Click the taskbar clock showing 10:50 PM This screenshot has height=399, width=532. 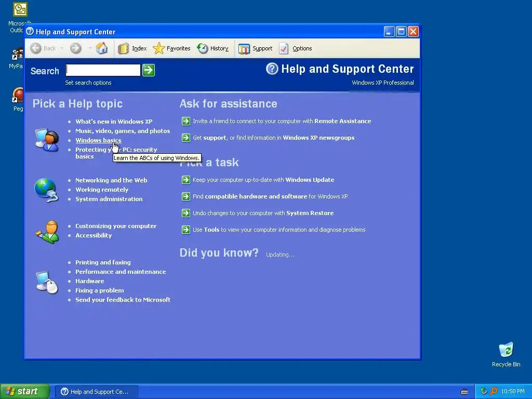513,392
